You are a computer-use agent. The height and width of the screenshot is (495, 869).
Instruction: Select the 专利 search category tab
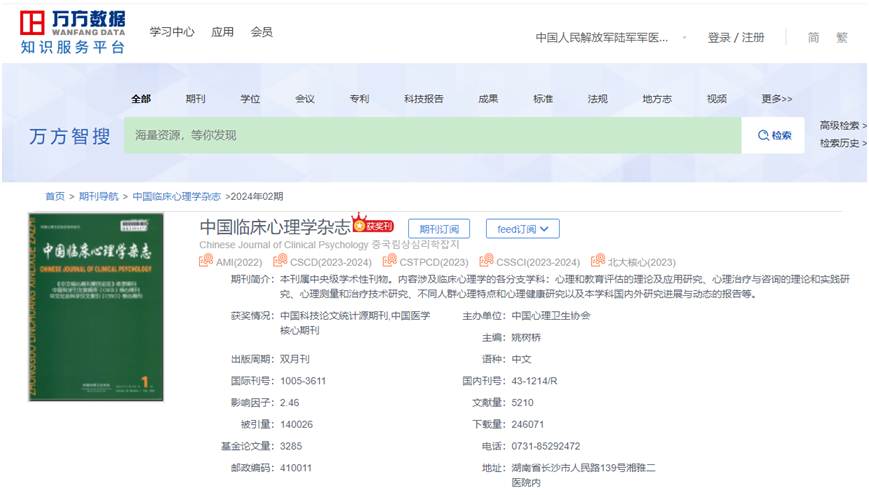click(x=359, y=99)
